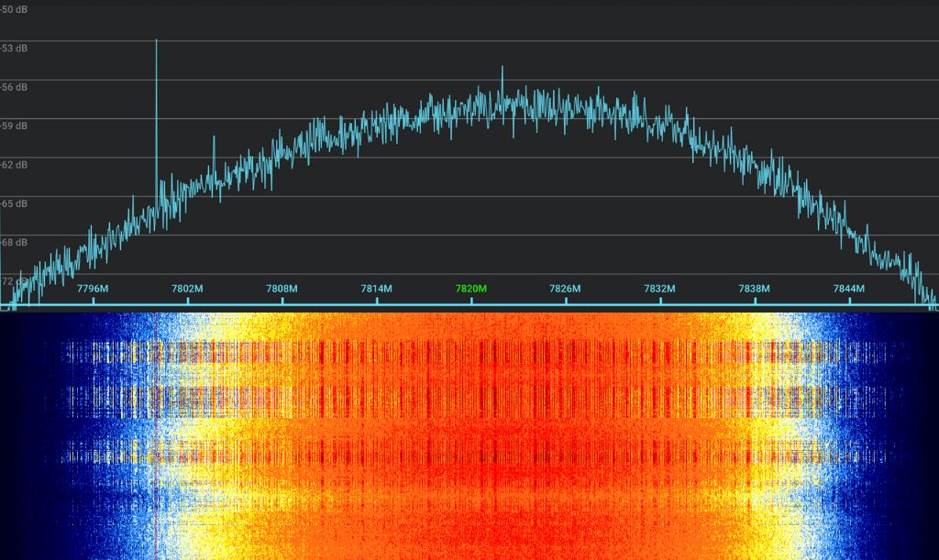Select the 7802M frequency tick label
Screen dimensions: 939x560
[187, 289]
